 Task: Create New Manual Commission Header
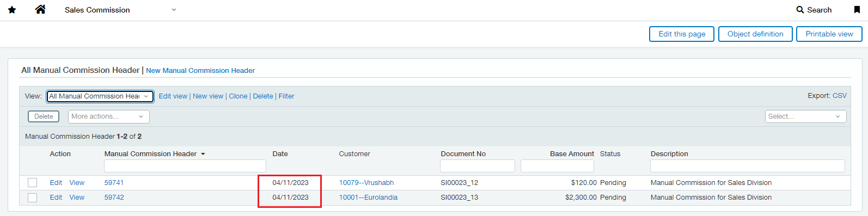click(200, 71)
